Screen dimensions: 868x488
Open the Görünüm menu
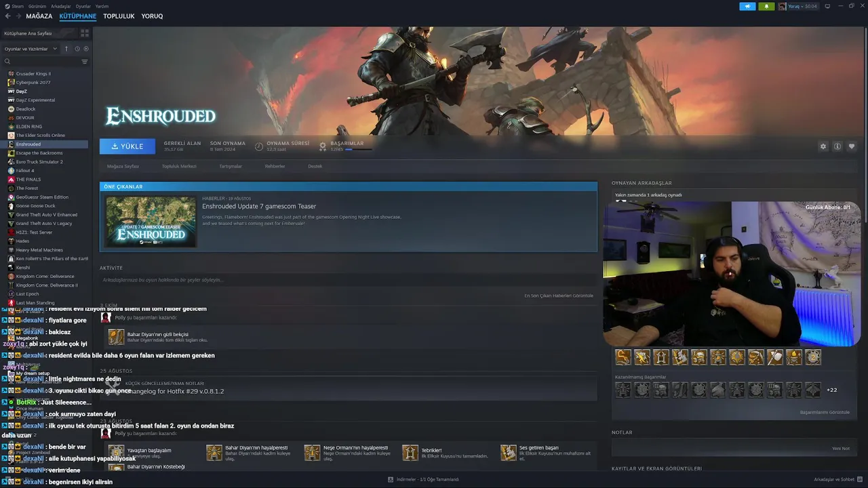coord(37,6)
